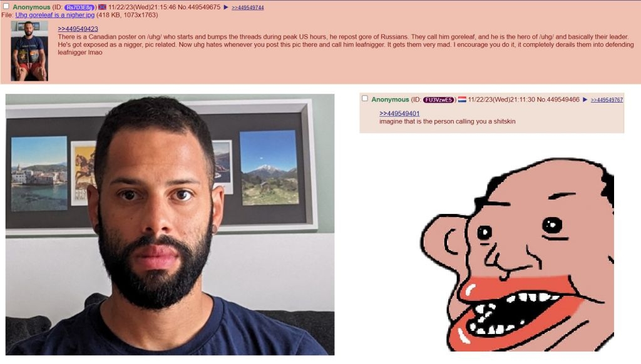This screenshot has height=364, width=641.
Task: Click the Anonymous name on the reply post
Action: (x=390, y=99)
